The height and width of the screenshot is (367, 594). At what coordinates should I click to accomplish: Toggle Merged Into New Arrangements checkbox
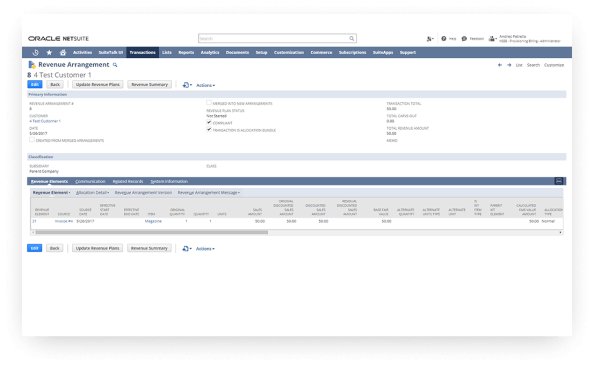click(x=209, y=103)
